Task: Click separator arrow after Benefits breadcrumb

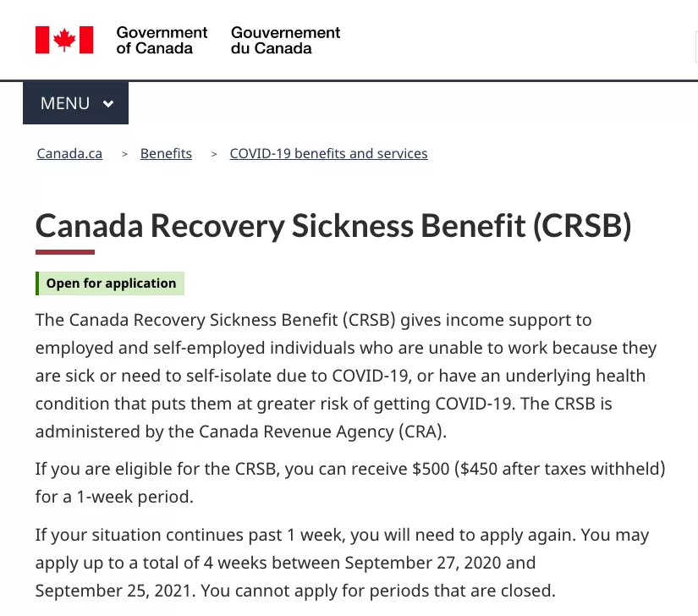Action: tap(214, 154)
